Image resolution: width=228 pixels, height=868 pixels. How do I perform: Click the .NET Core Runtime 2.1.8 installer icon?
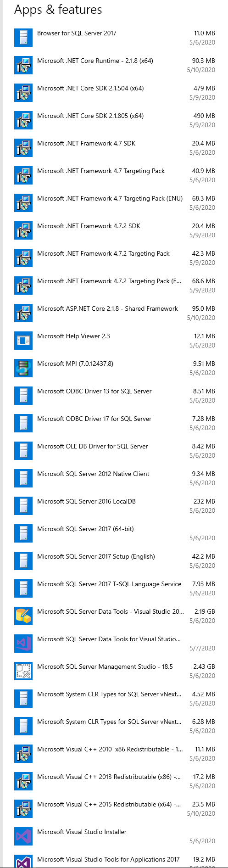(x=23, y=65)
